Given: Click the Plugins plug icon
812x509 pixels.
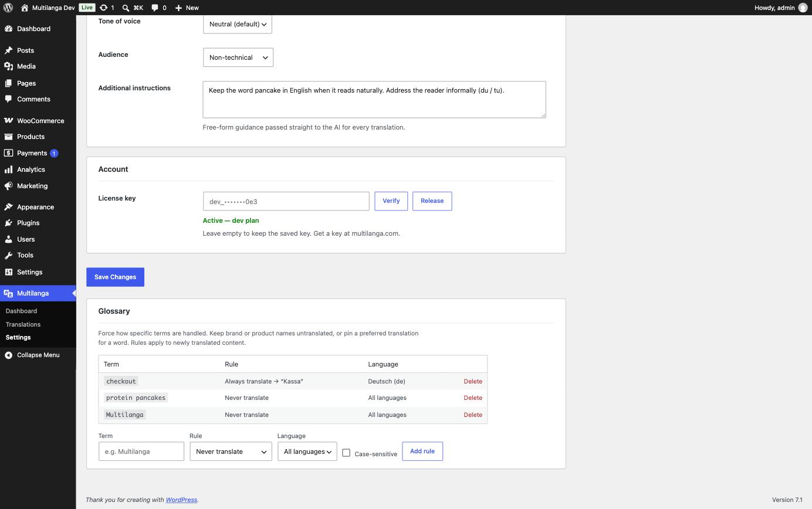Looking at the screenshot, I should [9, 223].
